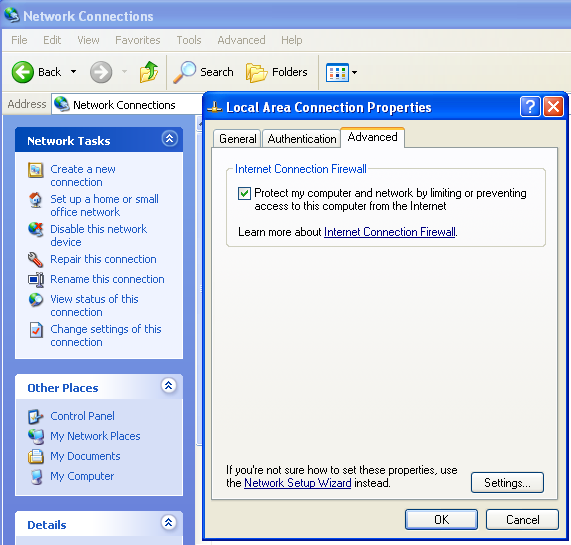This screenshot has height=545, width=571.
Task: Switch to the Authentication tab
Action: coord(302,139)
